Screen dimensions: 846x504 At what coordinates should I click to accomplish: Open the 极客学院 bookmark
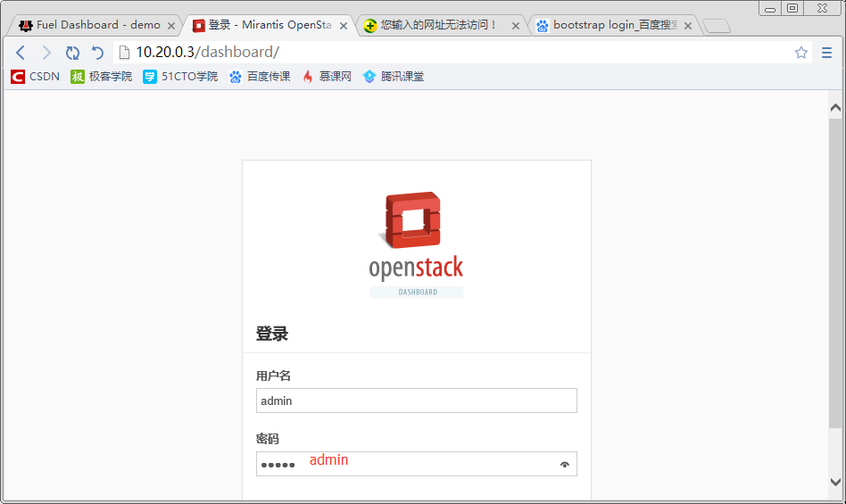click(102, 77)
